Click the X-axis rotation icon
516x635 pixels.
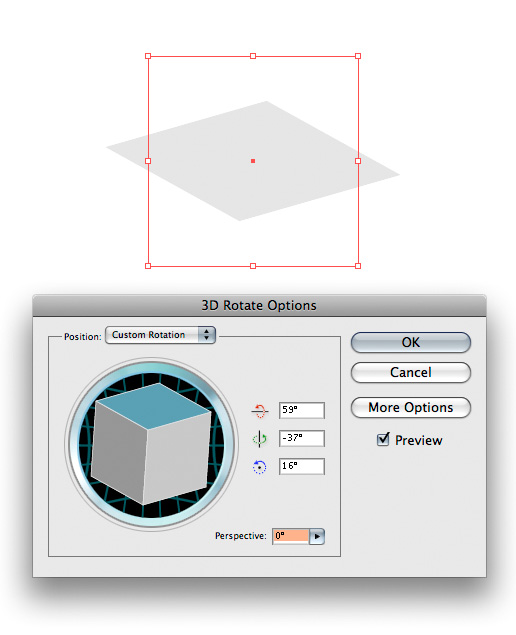click(260, 411)
